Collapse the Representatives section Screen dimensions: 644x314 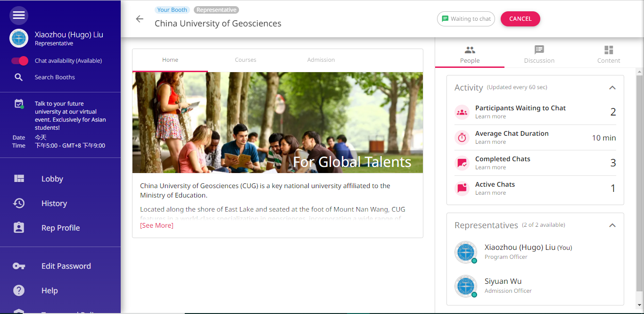pos(612,225)
